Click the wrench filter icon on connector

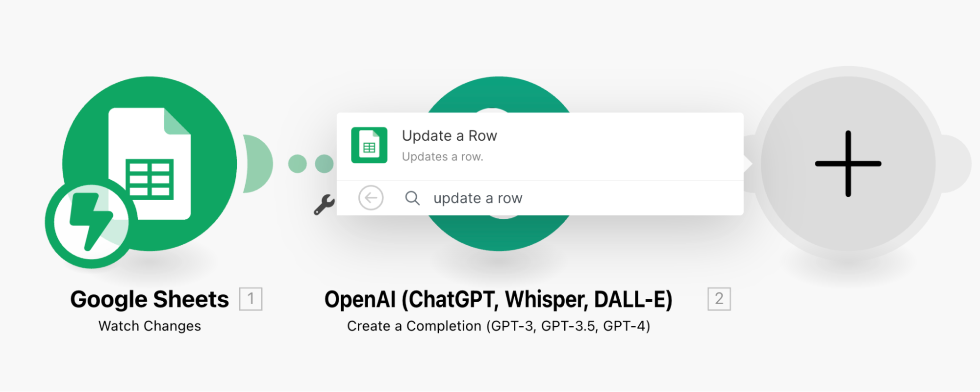(324, 205)
